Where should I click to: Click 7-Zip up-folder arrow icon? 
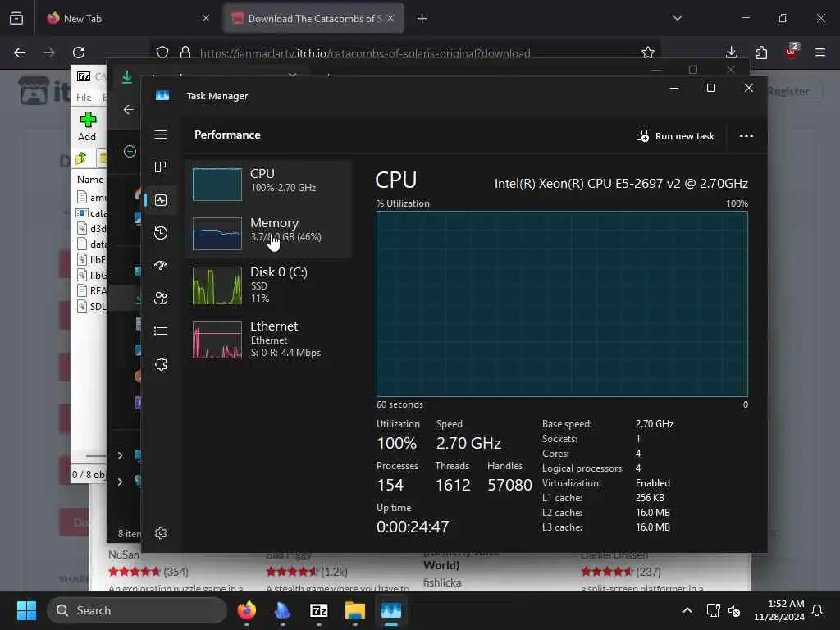pos(81,158)
